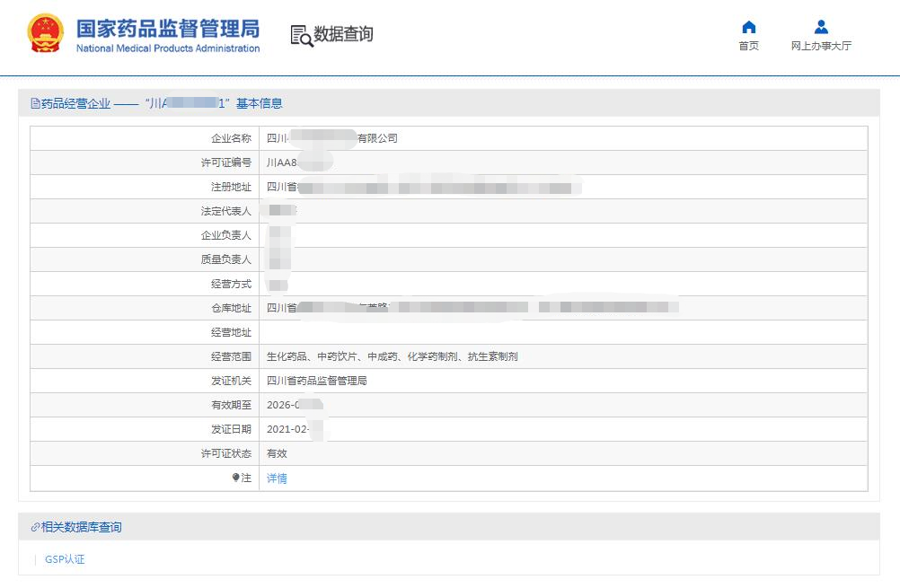The image size is (900, 588).
Task: Click the chain-link icon beside 相关数据库查询
Action: [x=35, y=528]
